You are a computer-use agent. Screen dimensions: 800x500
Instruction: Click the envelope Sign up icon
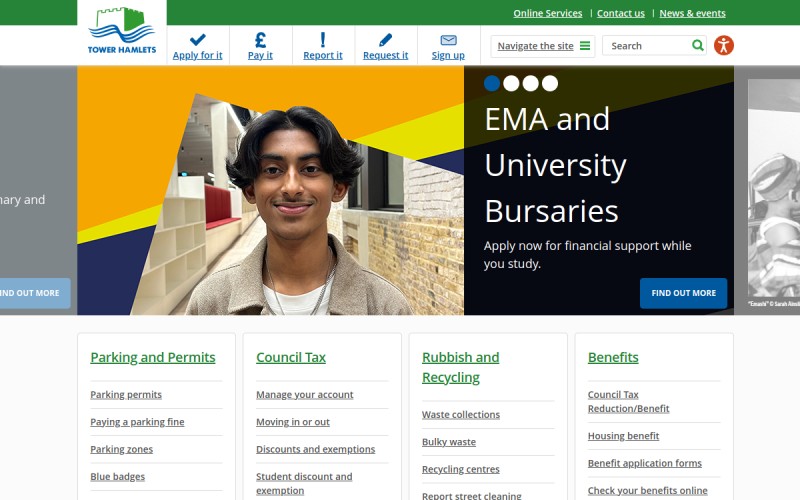point(448,40)
